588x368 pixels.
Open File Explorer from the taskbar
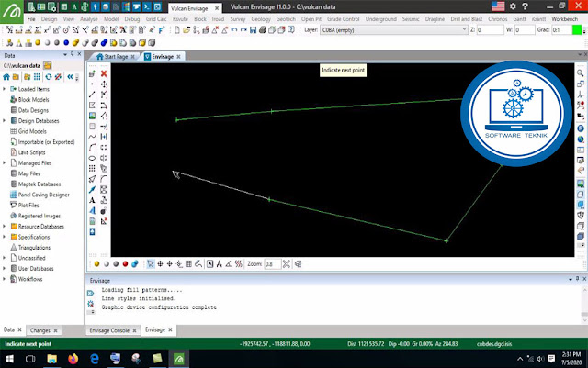[51, 359]
